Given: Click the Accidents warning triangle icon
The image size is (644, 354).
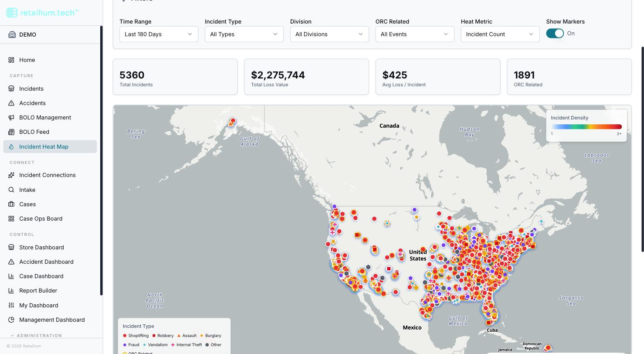Looking at the screenshot, I should click(11, 103).
